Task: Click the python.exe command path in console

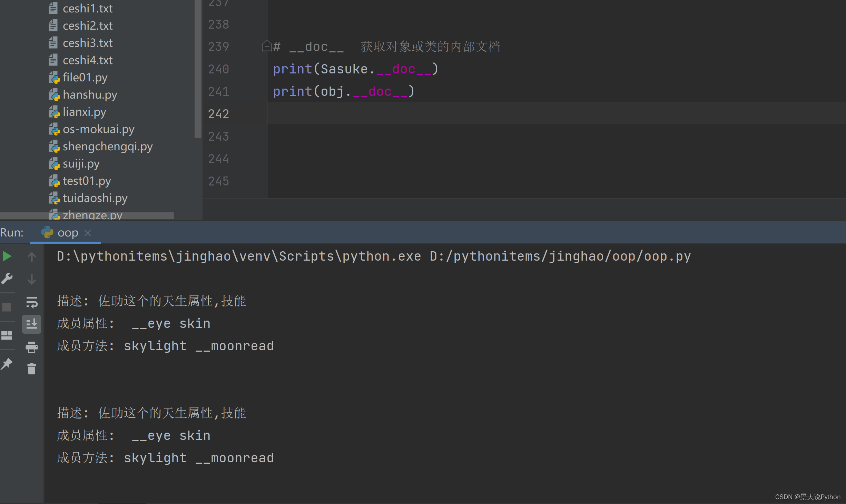Action: tap(239, 256)
